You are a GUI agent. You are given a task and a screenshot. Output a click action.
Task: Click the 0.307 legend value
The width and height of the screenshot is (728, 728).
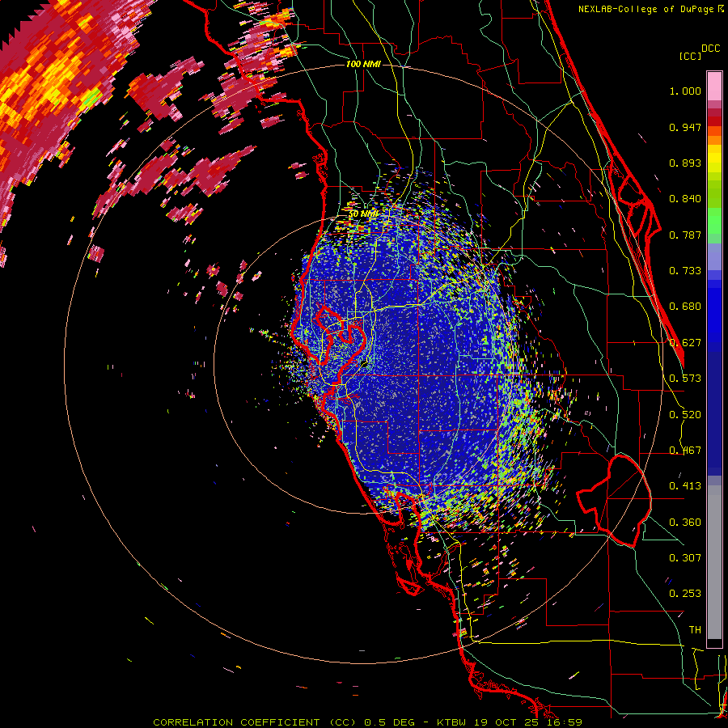click(685, 558)
